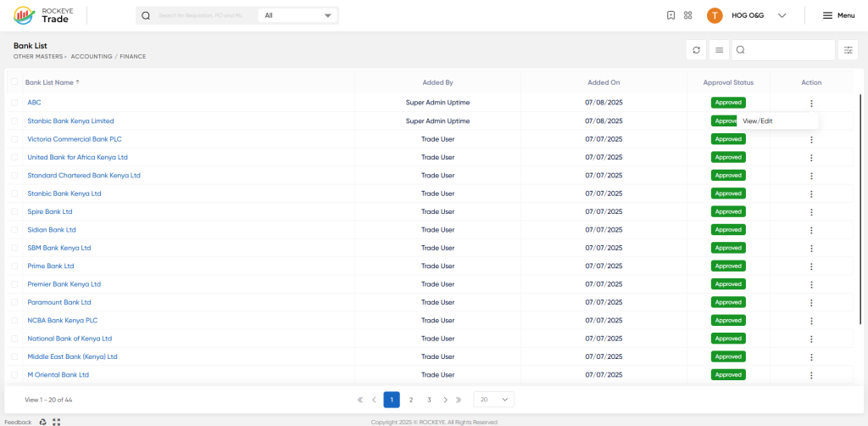
Task: Open Stanbic Bank Kenya Limited link
Action: [x=71, y=121]
